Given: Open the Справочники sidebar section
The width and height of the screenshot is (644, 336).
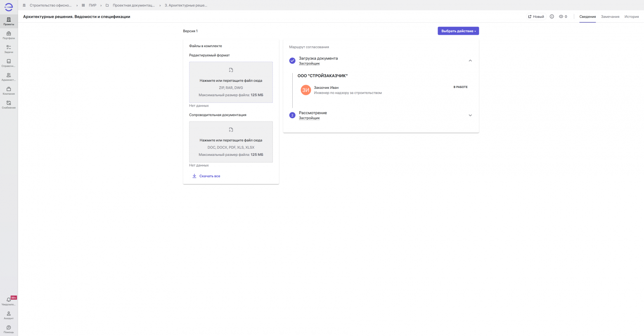Looking at the screenshot, I should click(x=9, y=63).
